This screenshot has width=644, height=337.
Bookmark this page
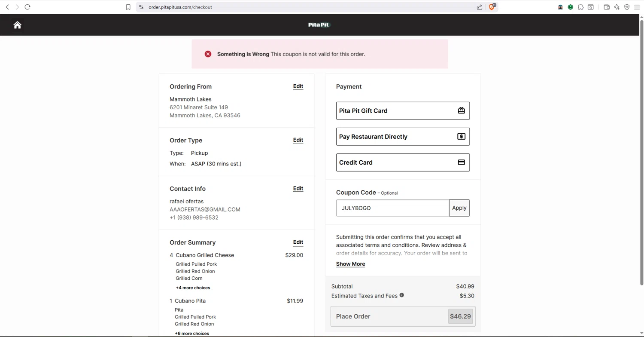(128, 7)
